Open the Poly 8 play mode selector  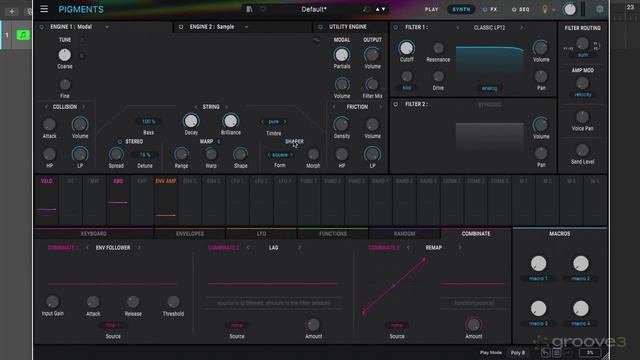(518, 353)
